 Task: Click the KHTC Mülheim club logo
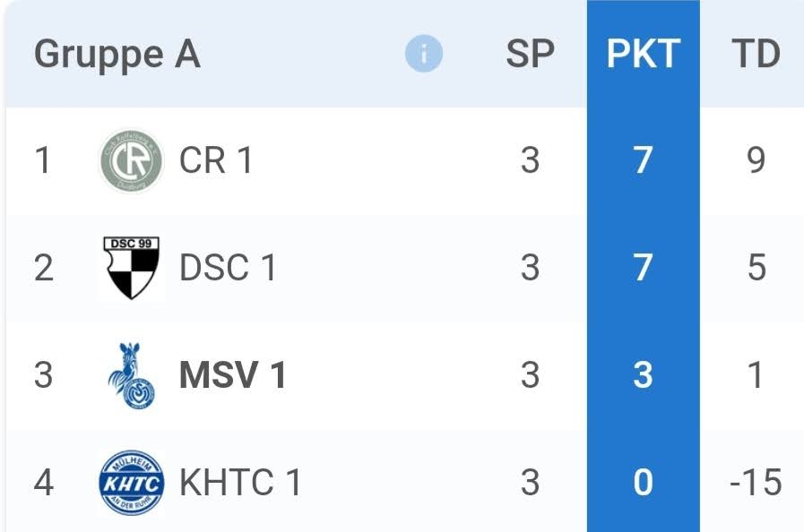click(x=131, y=483)
